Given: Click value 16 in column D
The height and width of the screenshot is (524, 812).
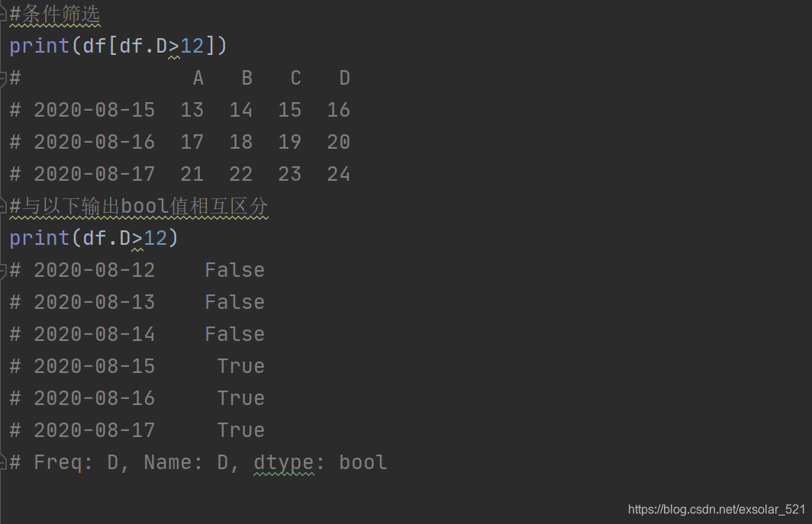Looking at the screenshot, I should click(x=338, y=111).
